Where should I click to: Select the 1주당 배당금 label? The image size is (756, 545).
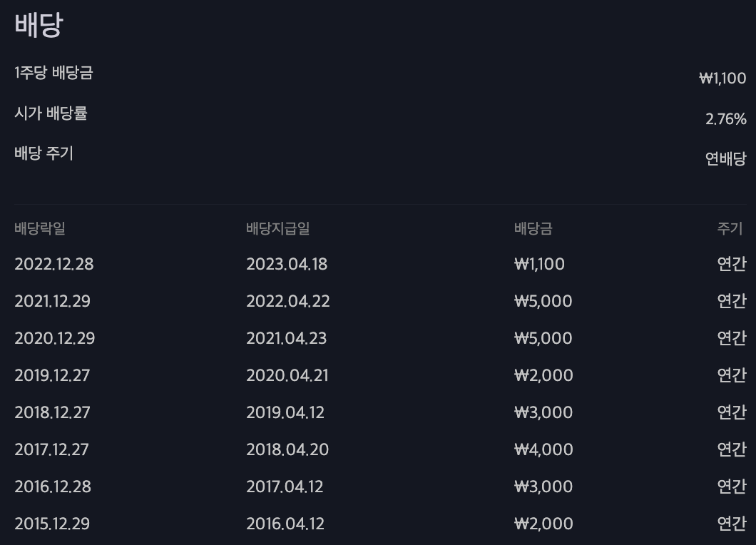(x=53, y=73)
